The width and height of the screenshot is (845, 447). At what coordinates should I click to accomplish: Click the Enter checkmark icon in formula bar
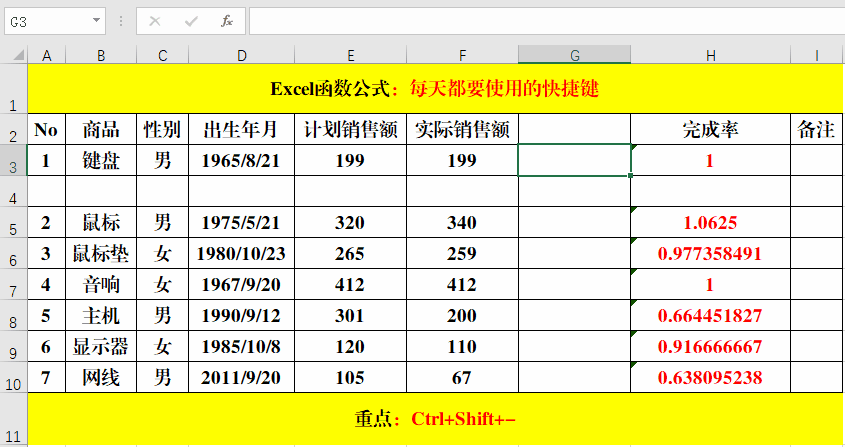[191, 21]
